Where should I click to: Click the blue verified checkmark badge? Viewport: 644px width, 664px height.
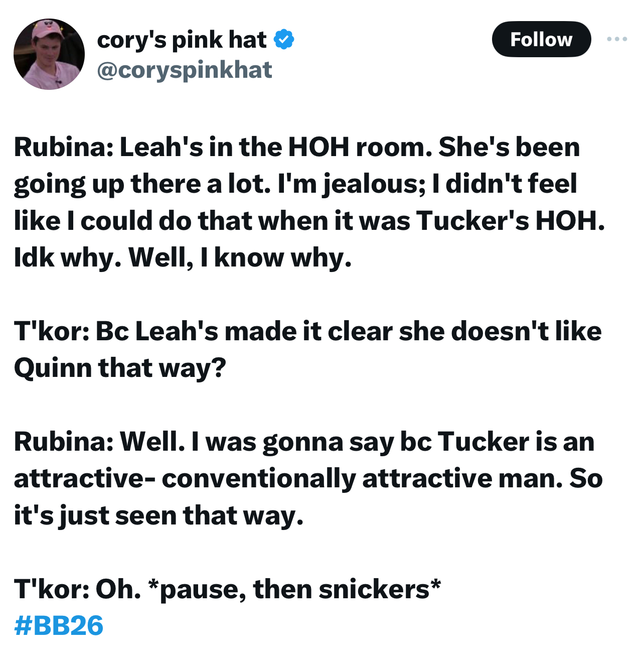[x=284, y=40]
